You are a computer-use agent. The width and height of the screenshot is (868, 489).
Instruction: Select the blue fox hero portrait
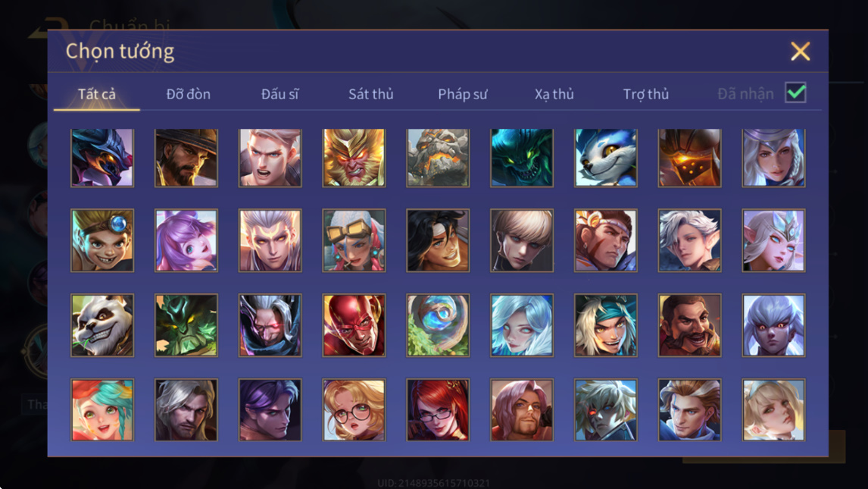[606, 158]
